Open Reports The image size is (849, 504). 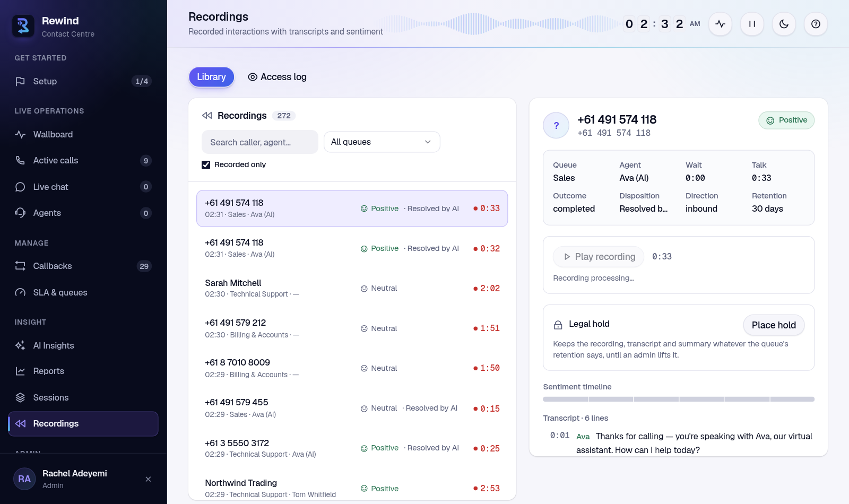click(83, 371)
